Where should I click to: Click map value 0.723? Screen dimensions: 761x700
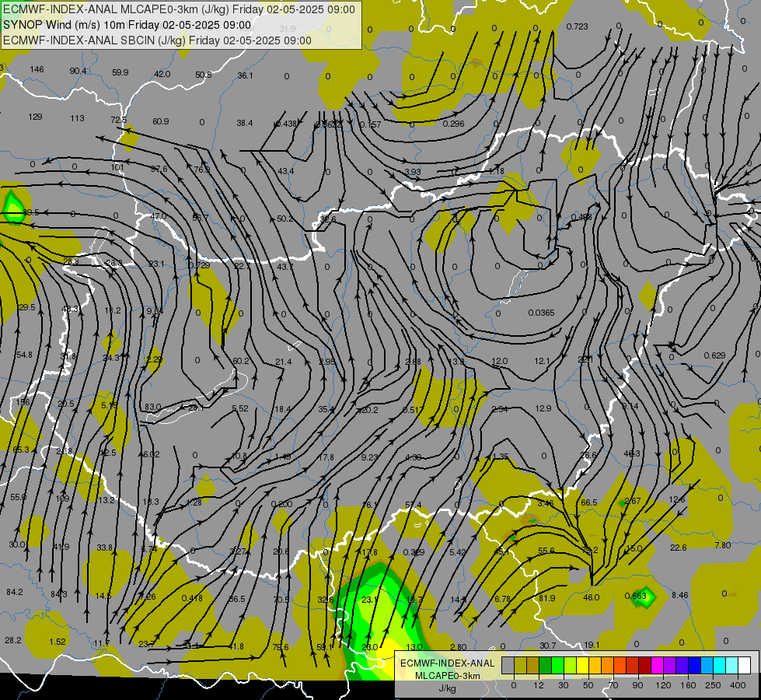pos(577,26)
